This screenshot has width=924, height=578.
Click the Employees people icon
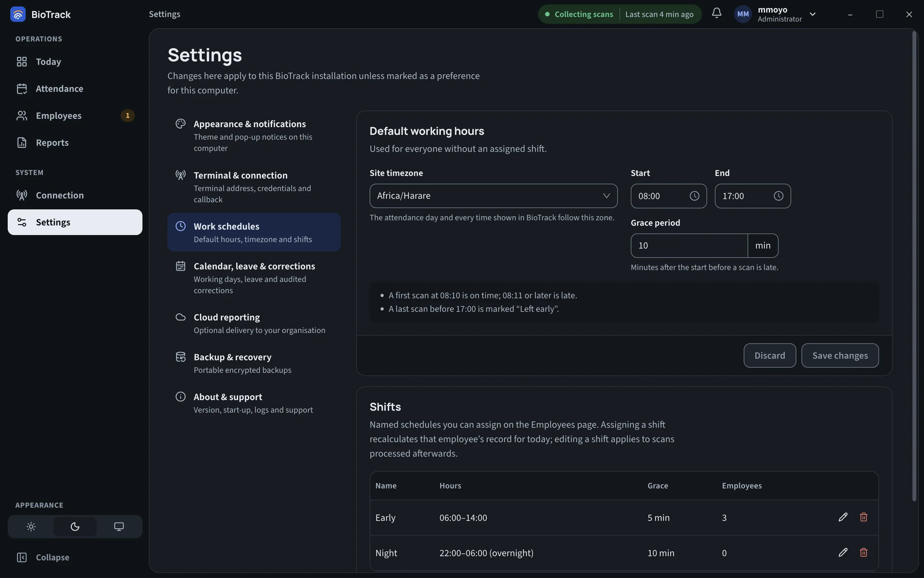22,116
